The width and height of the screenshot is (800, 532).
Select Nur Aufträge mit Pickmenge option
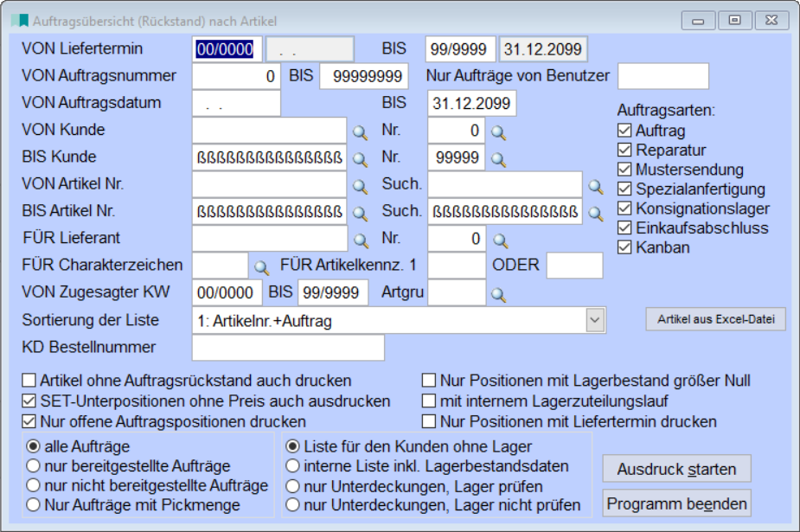[x=35, y=504]
